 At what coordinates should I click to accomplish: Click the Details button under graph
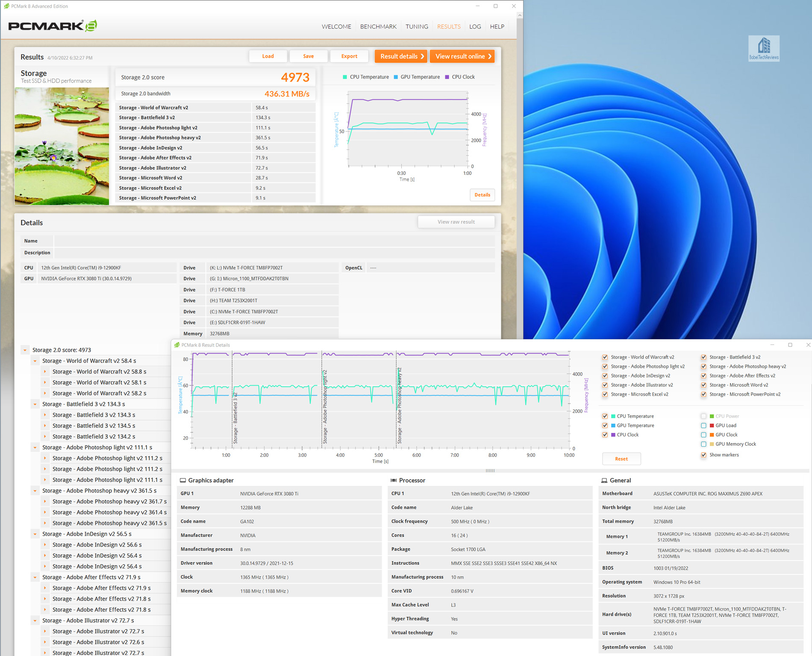(482, 195)
